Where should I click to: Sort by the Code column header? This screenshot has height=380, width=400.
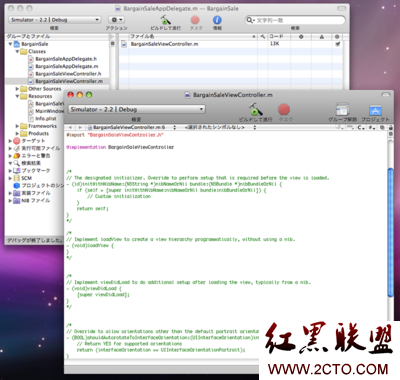point(279,36)
